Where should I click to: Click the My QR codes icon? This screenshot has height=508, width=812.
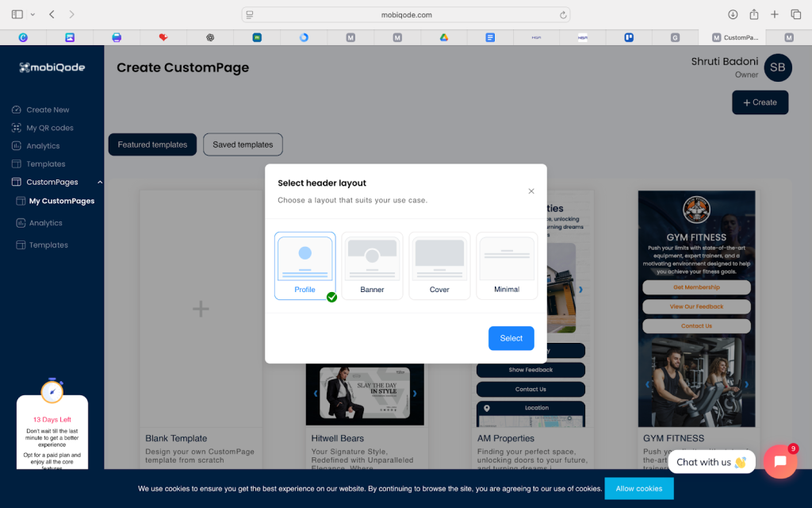(x=17, y=128)
